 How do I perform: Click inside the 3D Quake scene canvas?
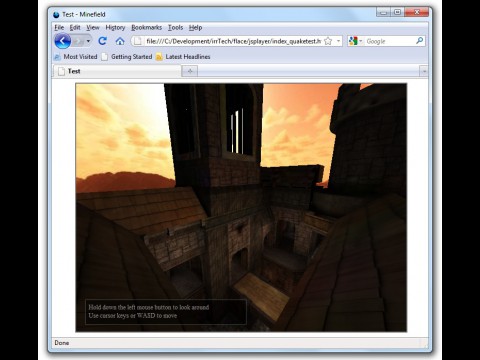pyautogui.click(x=241, y=207)
